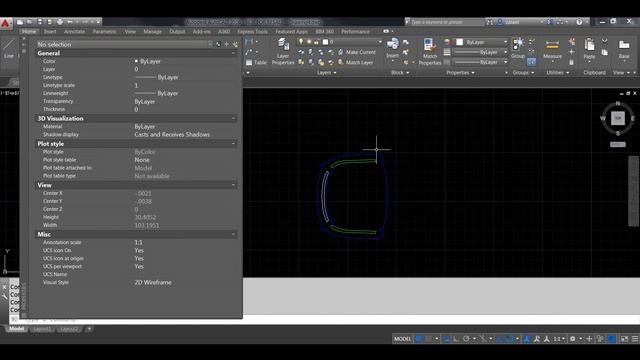The width and height of the screenshot is (640, 360).
Task: Switch to the Layout1 tab
Action: pyautogui.click(x=42, y=329)
